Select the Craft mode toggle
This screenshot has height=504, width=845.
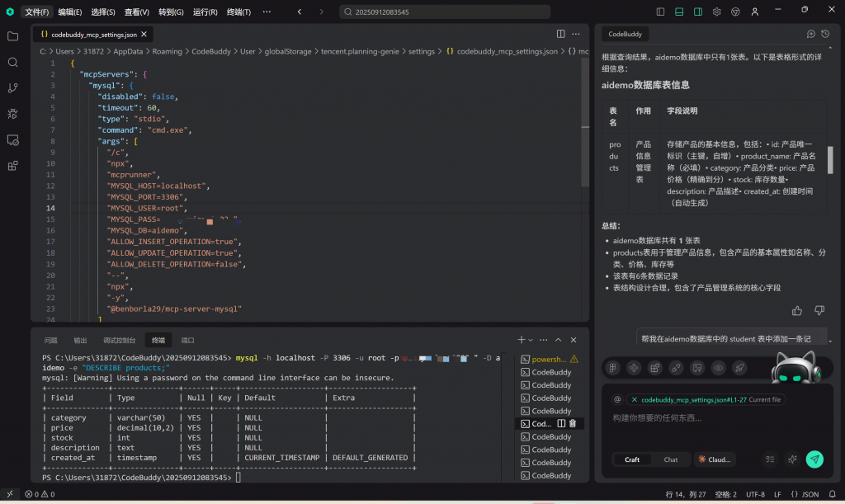click(632, 459)
